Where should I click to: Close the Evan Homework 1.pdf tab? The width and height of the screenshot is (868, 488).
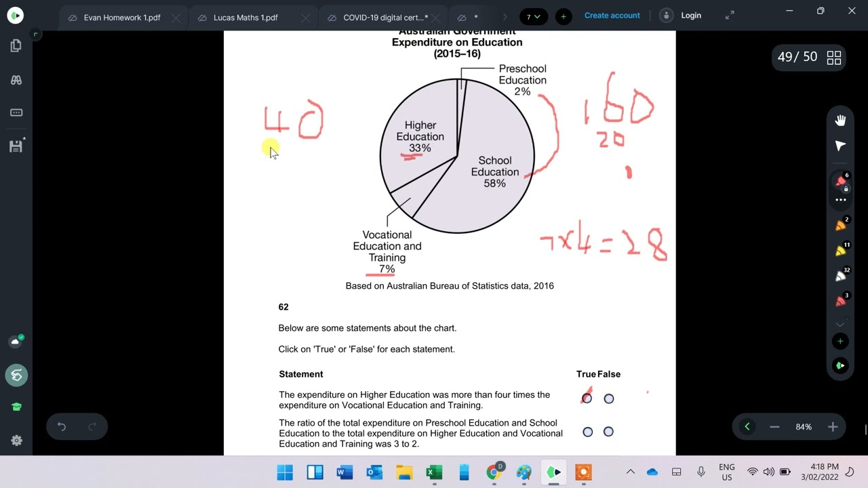[176, 18]
